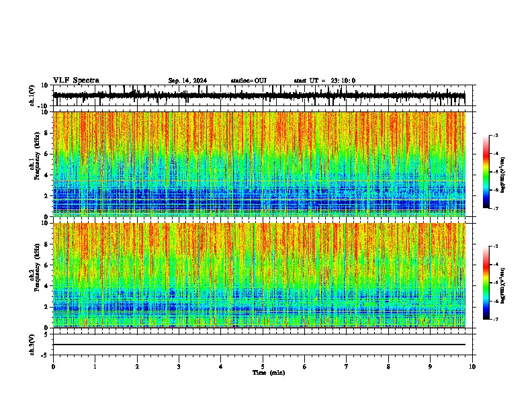Click the "8" kHz tick of ch.2 spectrogram

(46, 244)
